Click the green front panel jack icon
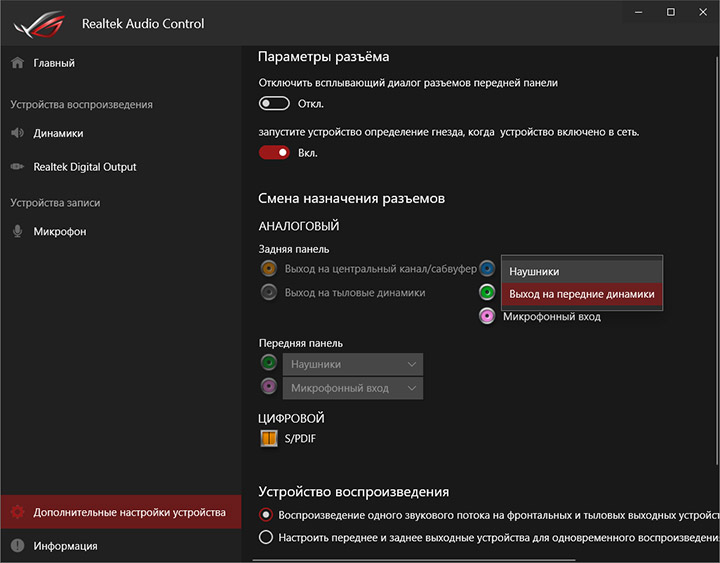 (x=268, y=364)
